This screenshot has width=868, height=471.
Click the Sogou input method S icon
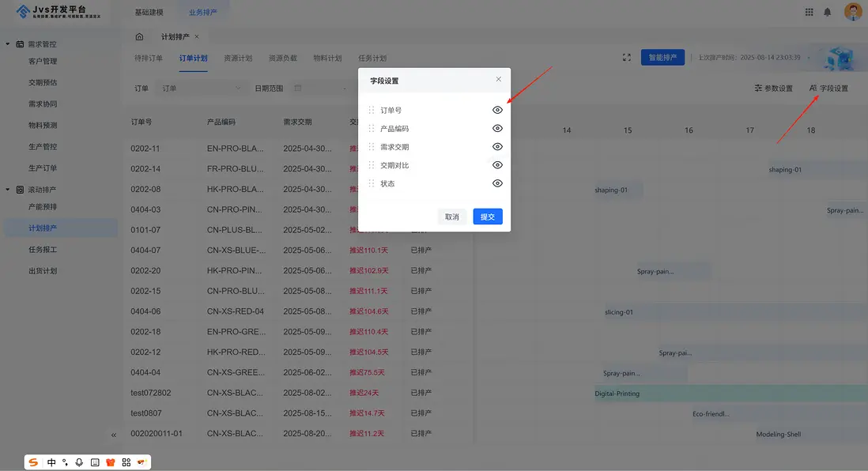(33, 462)
